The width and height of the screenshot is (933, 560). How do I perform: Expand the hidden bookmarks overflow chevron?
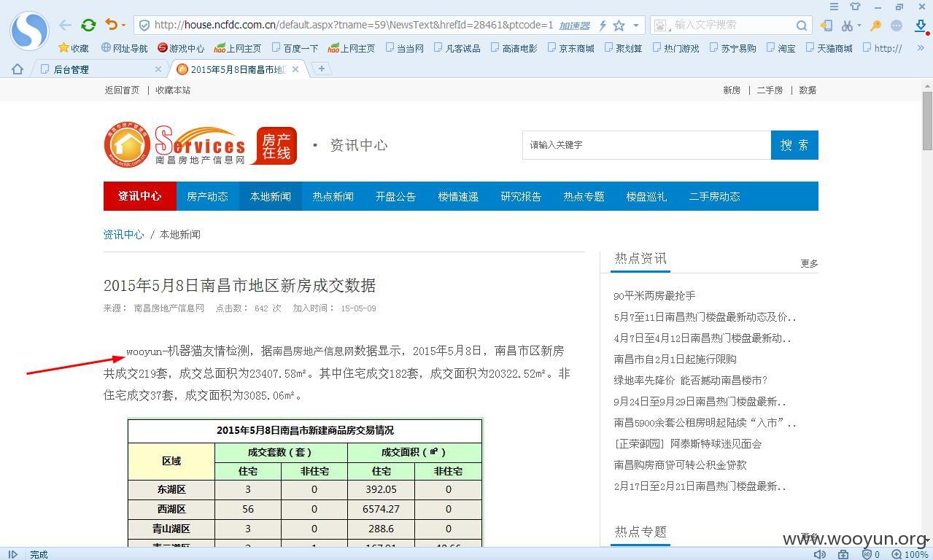click(x=921, y=48)
